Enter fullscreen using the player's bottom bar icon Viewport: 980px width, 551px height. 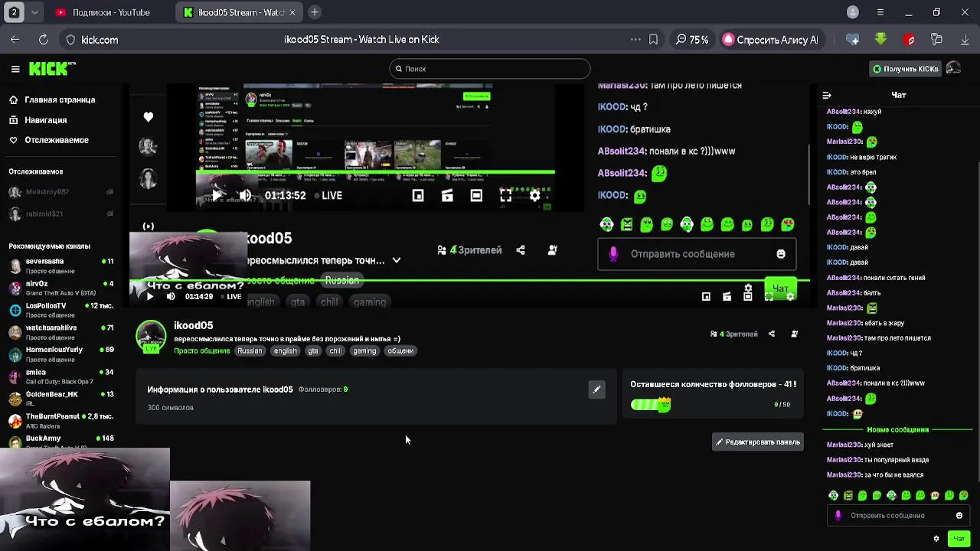(x=769, y=297)
